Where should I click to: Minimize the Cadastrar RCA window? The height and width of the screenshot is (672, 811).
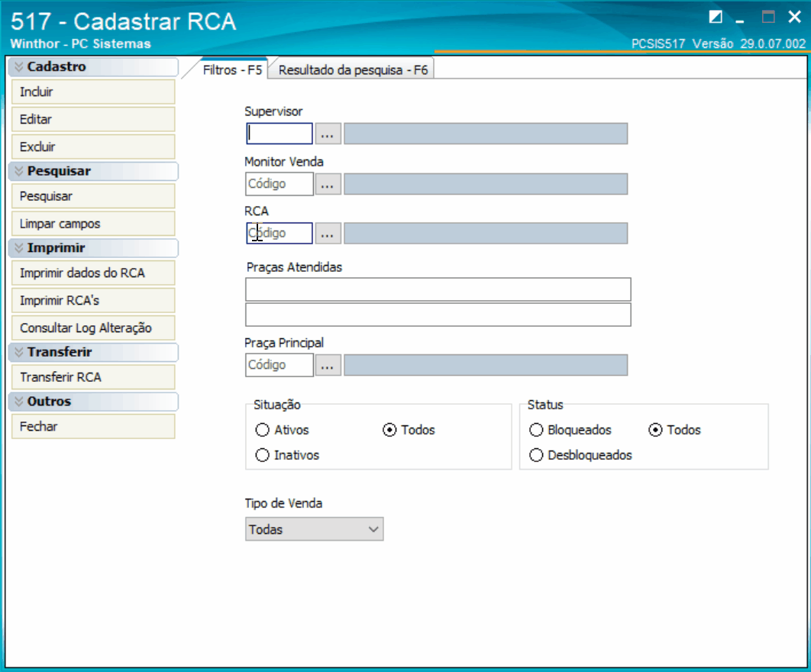pos(740,20)
